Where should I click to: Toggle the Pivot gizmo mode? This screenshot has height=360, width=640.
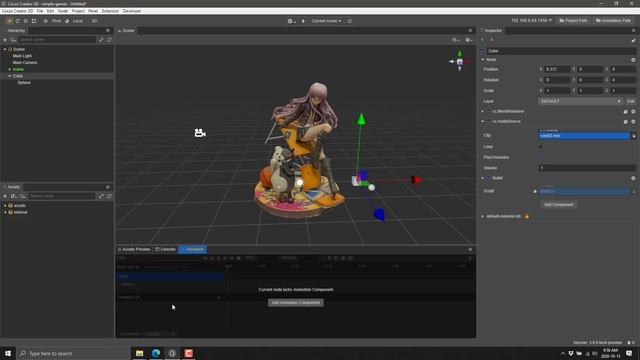tap(52, 21)
